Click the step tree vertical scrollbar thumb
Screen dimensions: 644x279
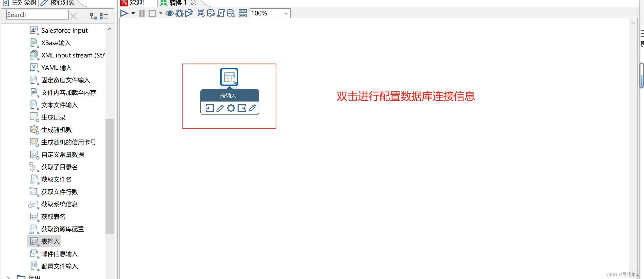(110, 176)
